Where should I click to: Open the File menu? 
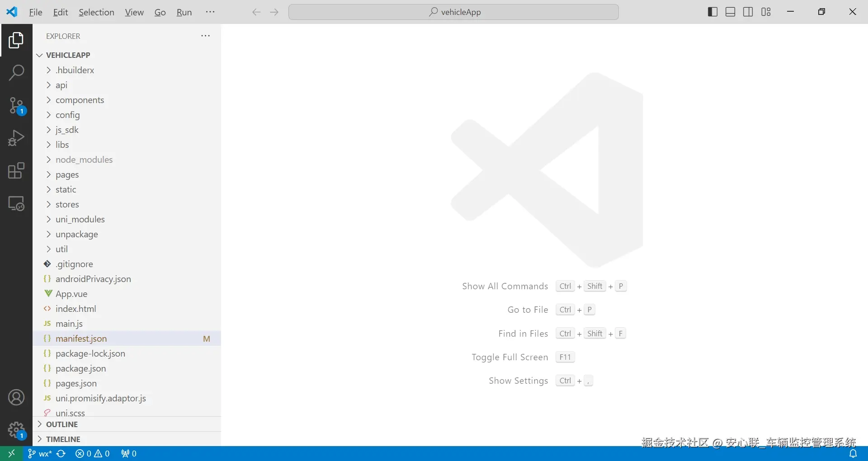coord(36,12)
